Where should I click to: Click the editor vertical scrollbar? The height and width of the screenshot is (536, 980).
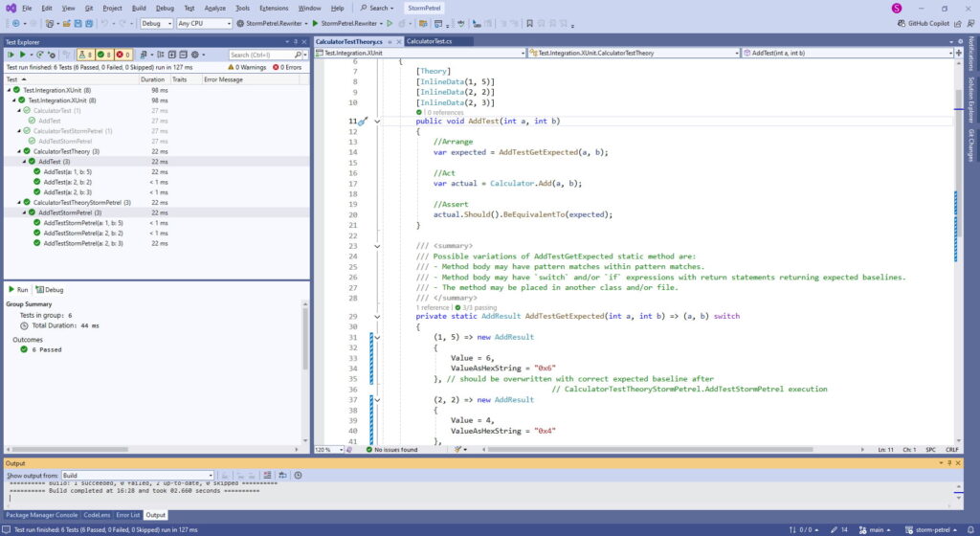point(958,144)
